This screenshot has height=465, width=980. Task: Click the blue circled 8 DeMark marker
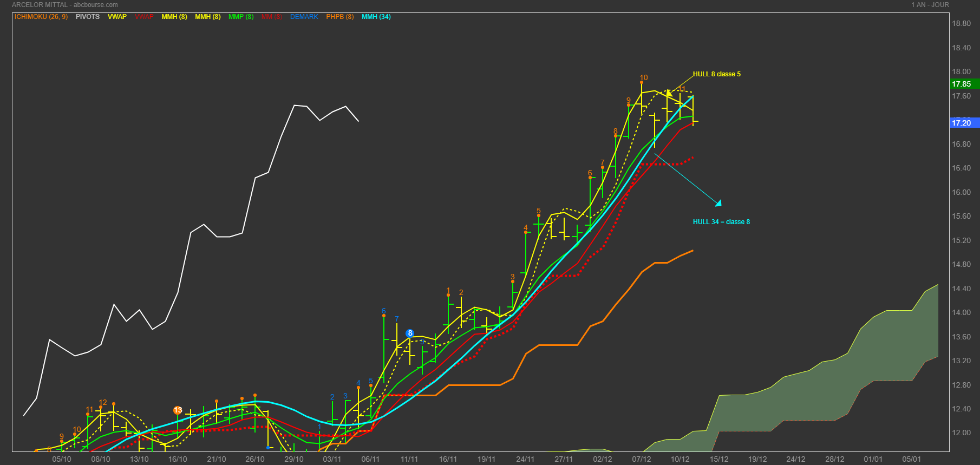410,333
